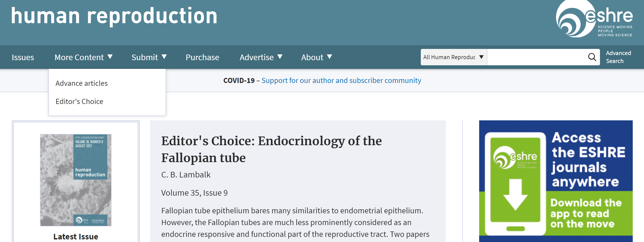The image size is (644, 242).
Task: Click the human reproduction journal title
Action: click(114, 16)
